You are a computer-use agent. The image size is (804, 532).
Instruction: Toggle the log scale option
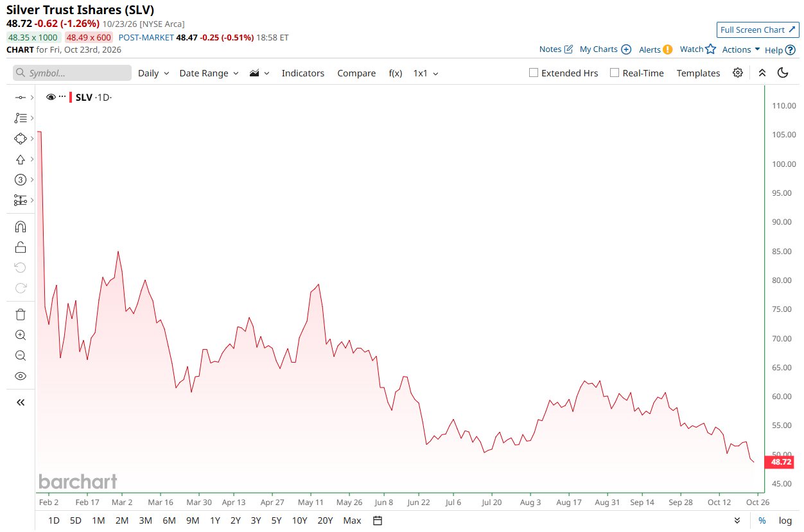pos(785,520)
